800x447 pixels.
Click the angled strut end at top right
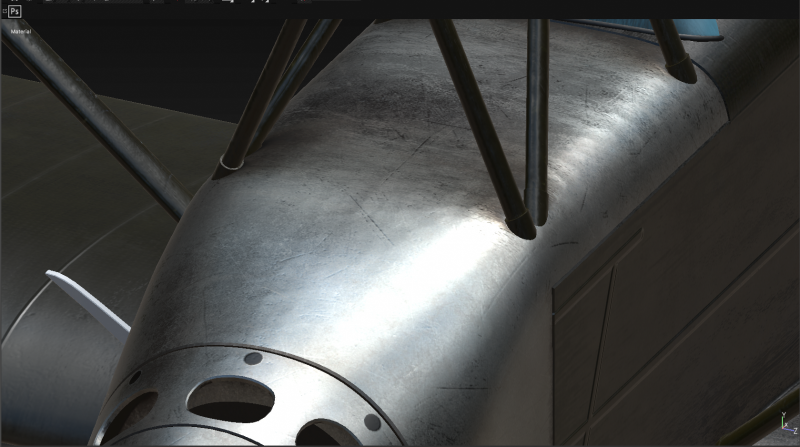point(680,70)
